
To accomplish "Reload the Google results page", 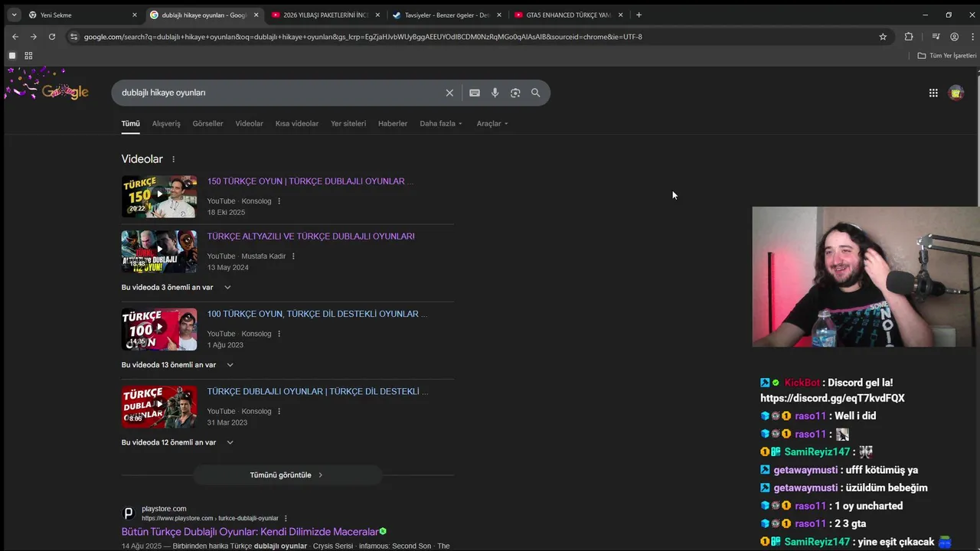I will (x=52, y=37).
